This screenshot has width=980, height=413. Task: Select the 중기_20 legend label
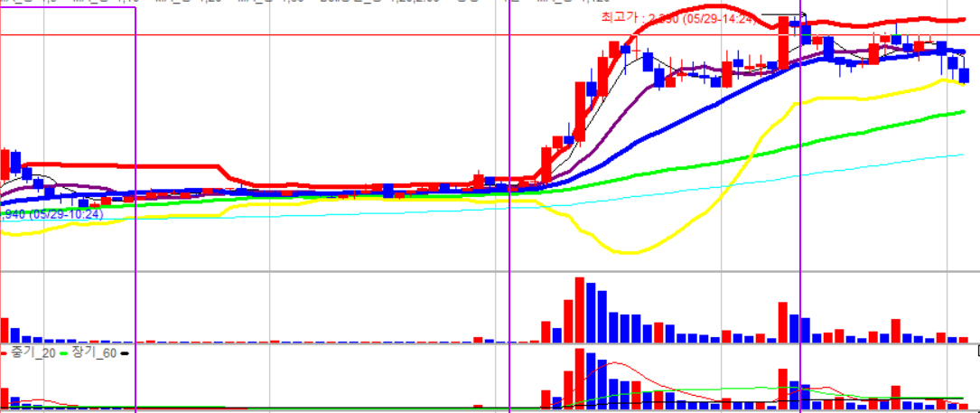tap(33, 353)
